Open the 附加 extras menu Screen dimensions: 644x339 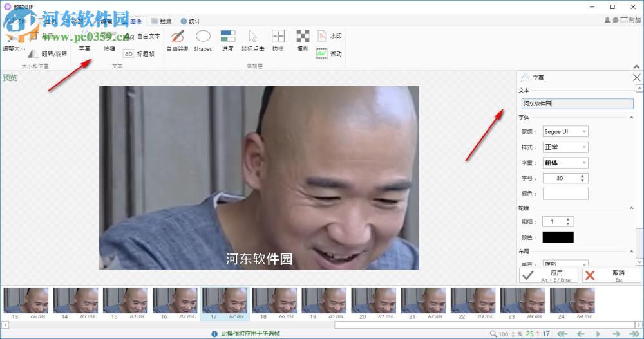click(x=630, y=20)
